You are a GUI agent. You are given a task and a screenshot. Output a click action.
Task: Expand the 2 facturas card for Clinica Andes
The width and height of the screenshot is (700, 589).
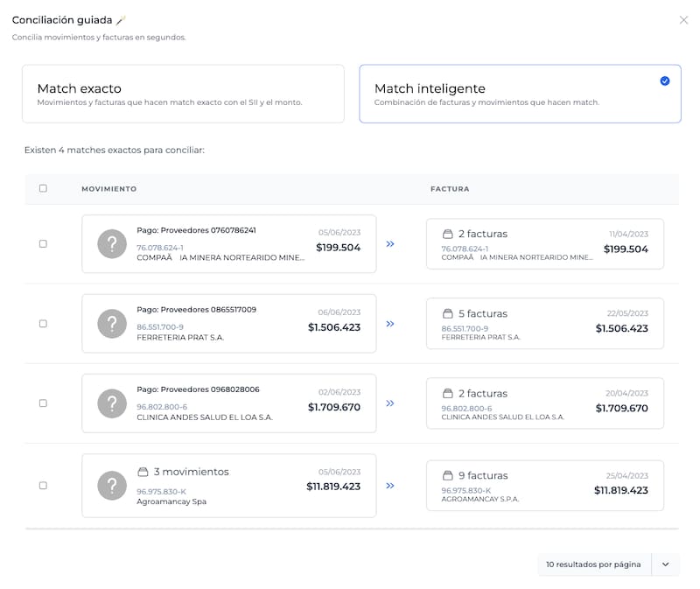click(544, 403)
